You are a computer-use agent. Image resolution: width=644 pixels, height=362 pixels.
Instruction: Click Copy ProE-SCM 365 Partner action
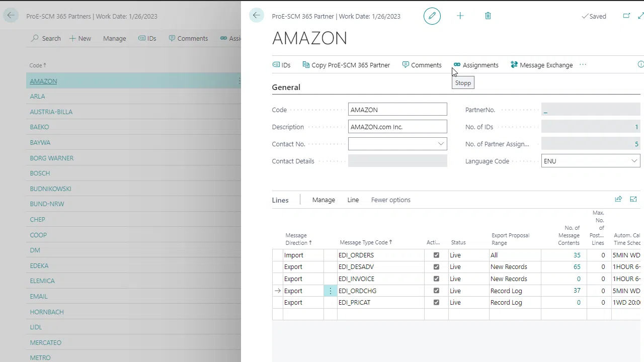click(346, 65)
